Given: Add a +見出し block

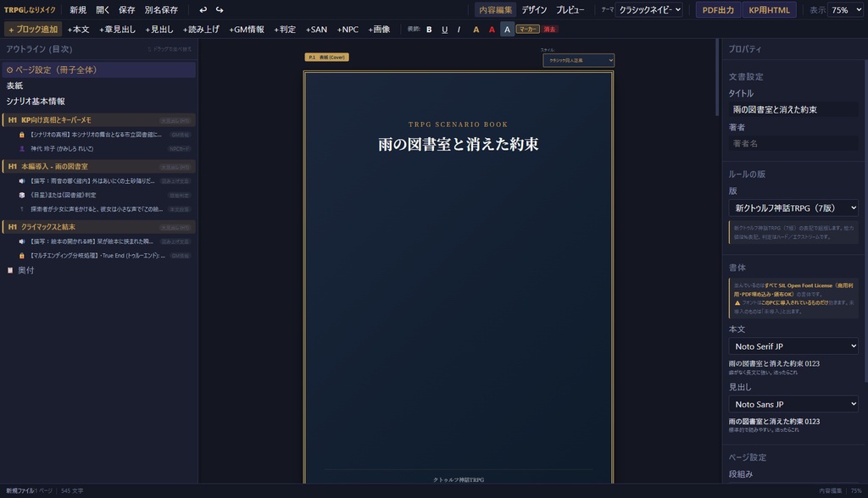Looking at the screenshot, I should [x=159, y=30].
